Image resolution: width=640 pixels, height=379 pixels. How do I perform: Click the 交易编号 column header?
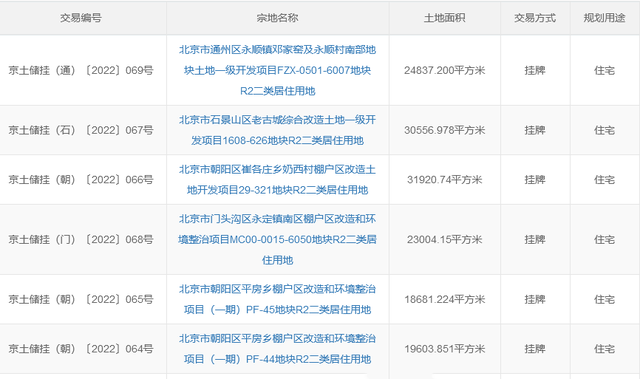pos(81,18)
